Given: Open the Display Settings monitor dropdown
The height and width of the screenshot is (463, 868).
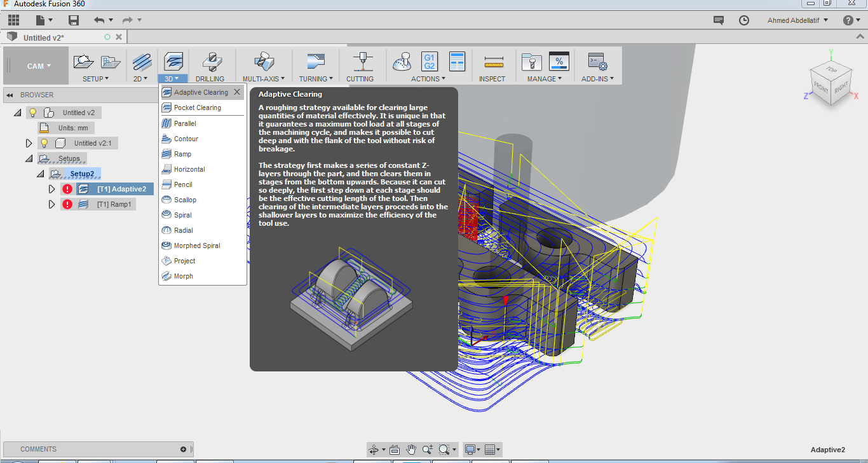Looking at the screenshot, I should tap(473, 450).
